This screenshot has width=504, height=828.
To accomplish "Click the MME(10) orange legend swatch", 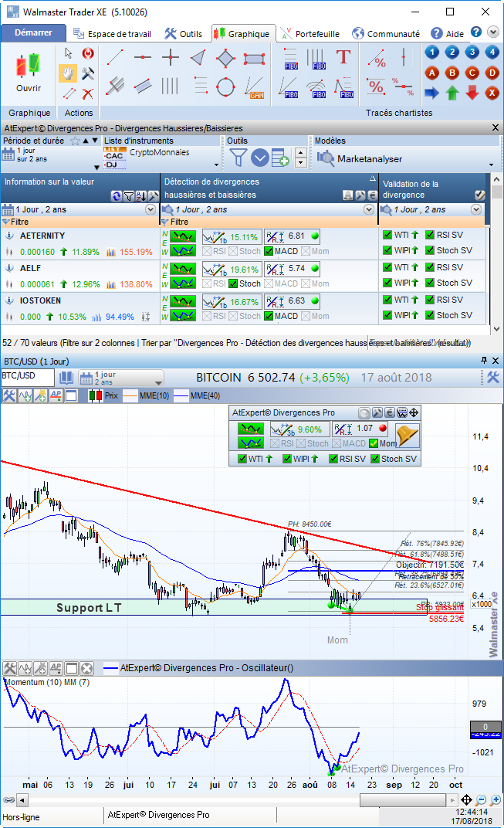I will (x=130, y=395).
